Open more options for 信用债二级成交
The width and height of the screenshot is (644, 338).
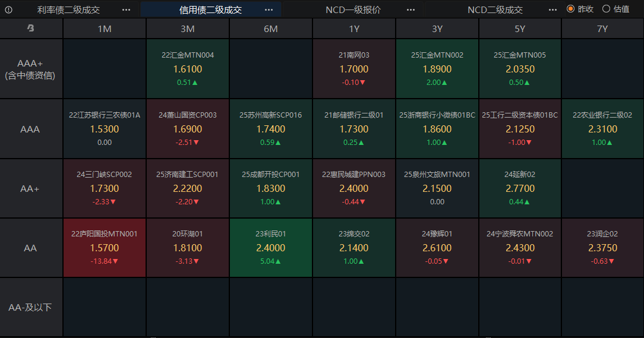coord(269,10)
